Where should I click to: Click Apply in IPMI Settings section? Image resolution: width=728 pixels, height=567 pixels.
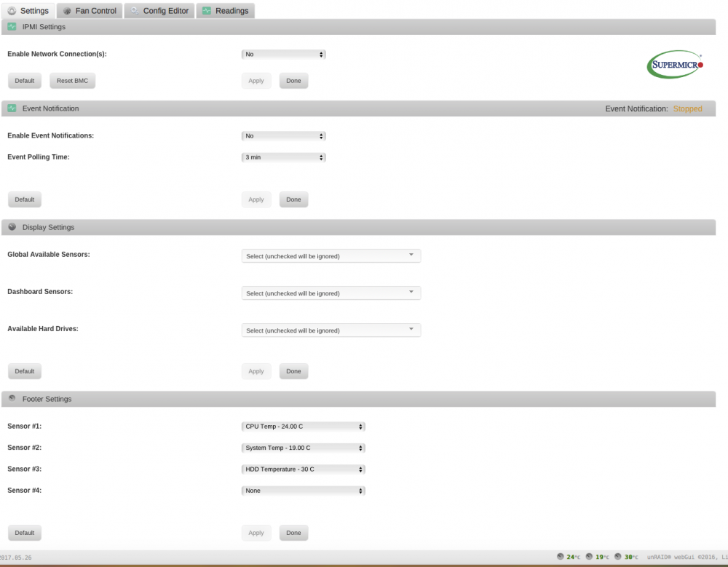pos(256,81)
